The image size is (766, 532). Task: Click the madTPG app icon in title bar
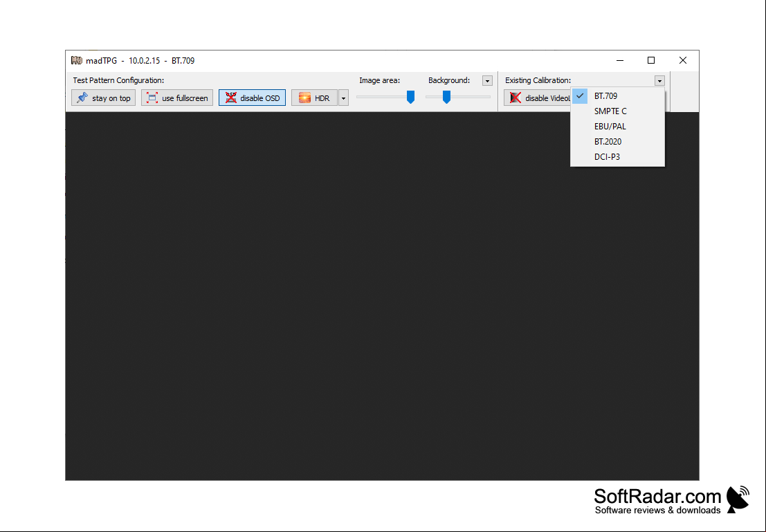click(77, 61)
